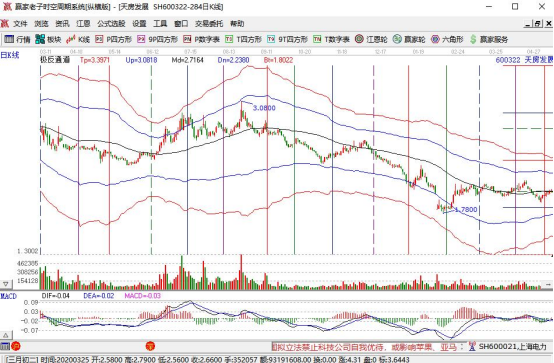The width and height of the screenshot is (554, 363).
Task: Select the 9P四方形 tool
Action: point(158,39)
